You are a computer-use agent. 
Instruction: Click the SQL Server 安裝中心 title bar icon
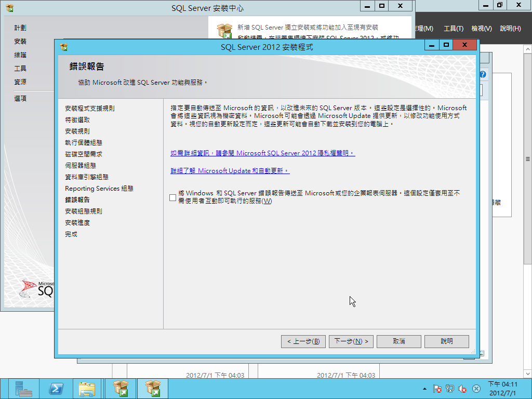[x=10, y=8]
